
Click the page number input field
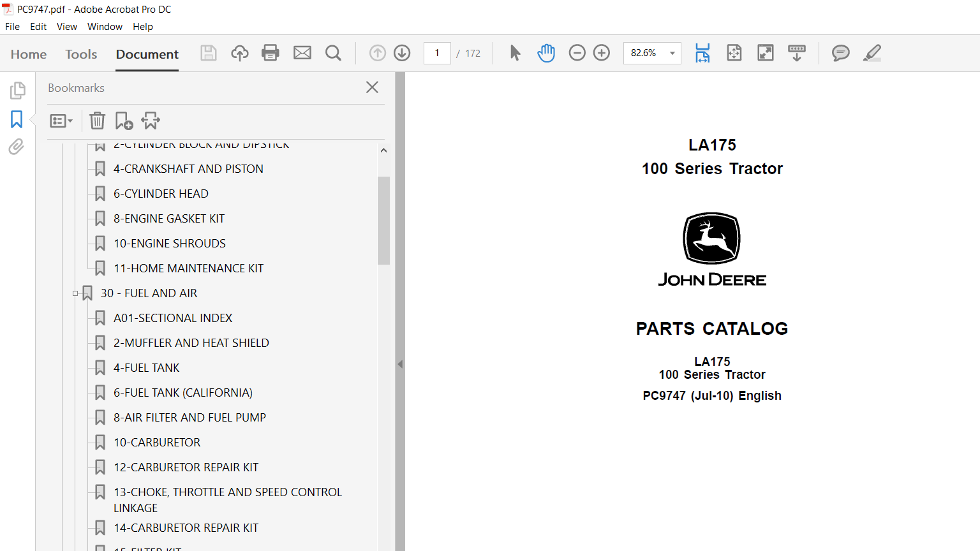437,53
